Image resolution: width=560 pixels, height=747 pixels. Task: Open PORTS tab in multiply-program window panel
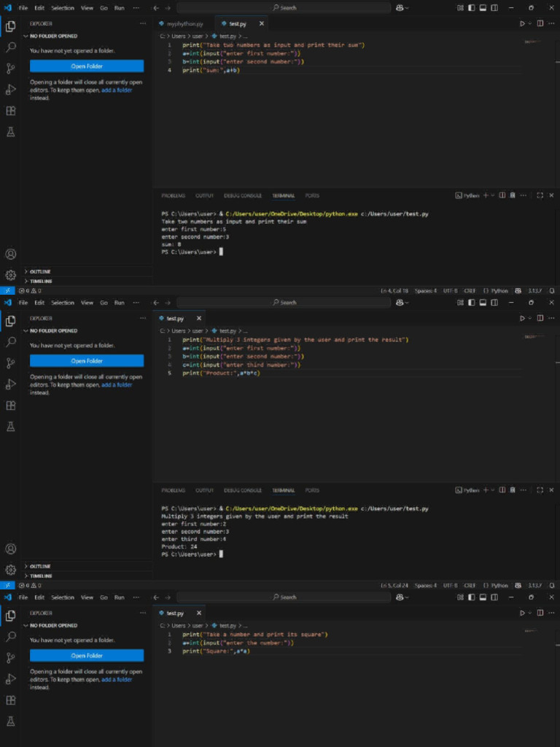pos(312,490)
